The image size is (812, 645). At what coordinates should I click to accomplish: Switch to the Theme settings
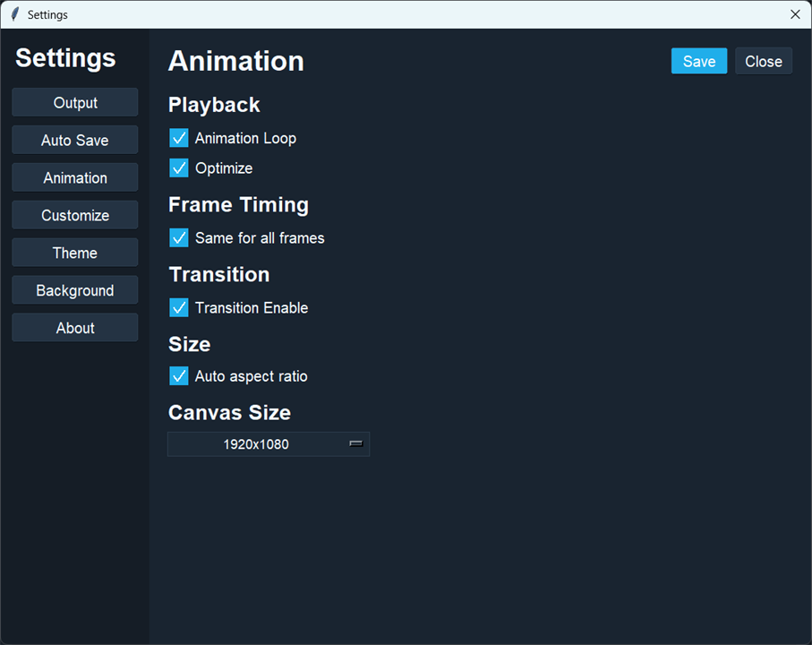[75, 253]
